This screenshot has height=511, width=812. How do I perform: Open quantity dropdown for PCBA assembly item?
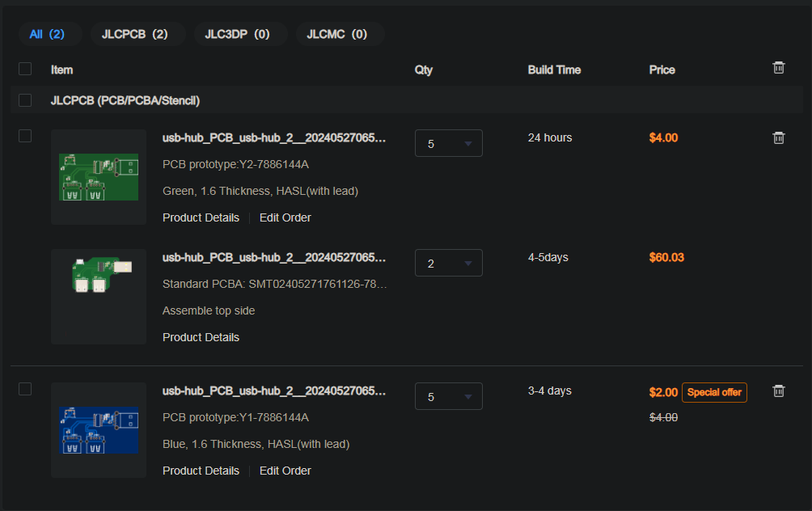pyautogui.click(x=449, y=263)
